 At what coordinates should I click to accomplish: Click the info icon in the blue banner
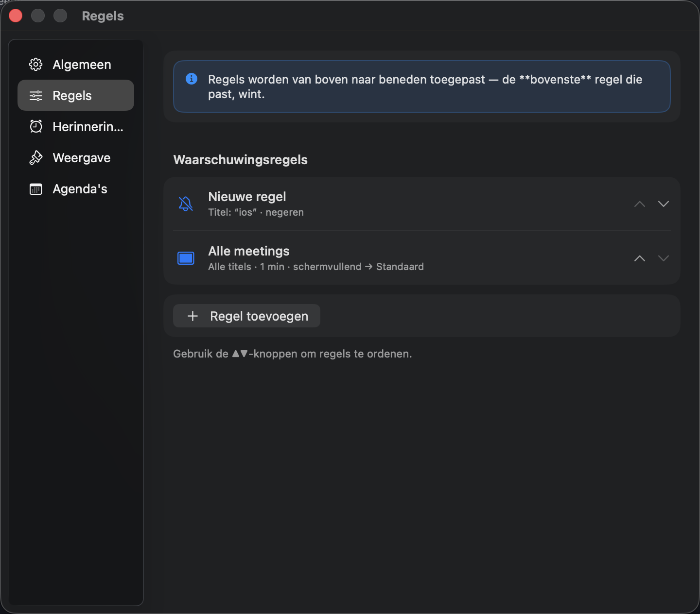pyautogui.click(x=192, y=79)
